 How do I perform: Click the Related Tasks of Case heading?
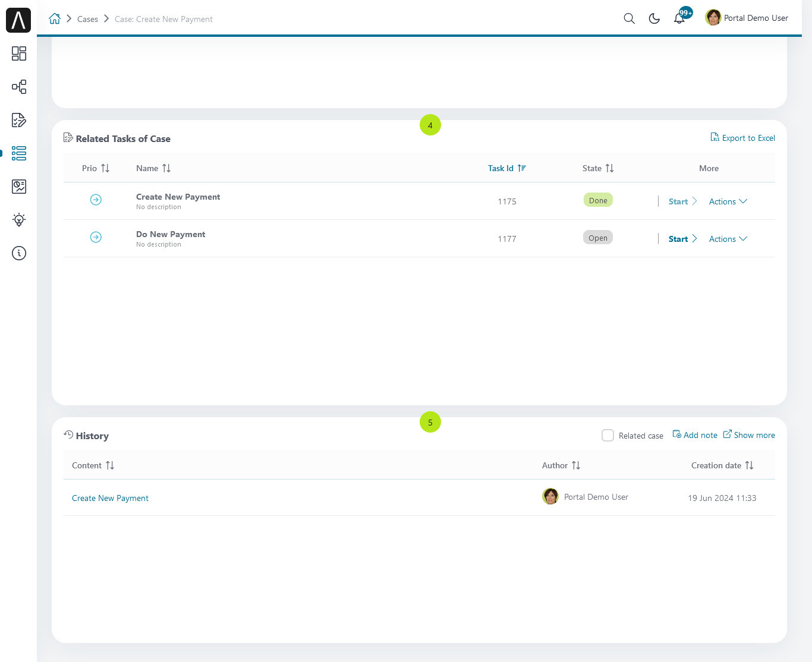pyautogui.click(x=123, y=138)
